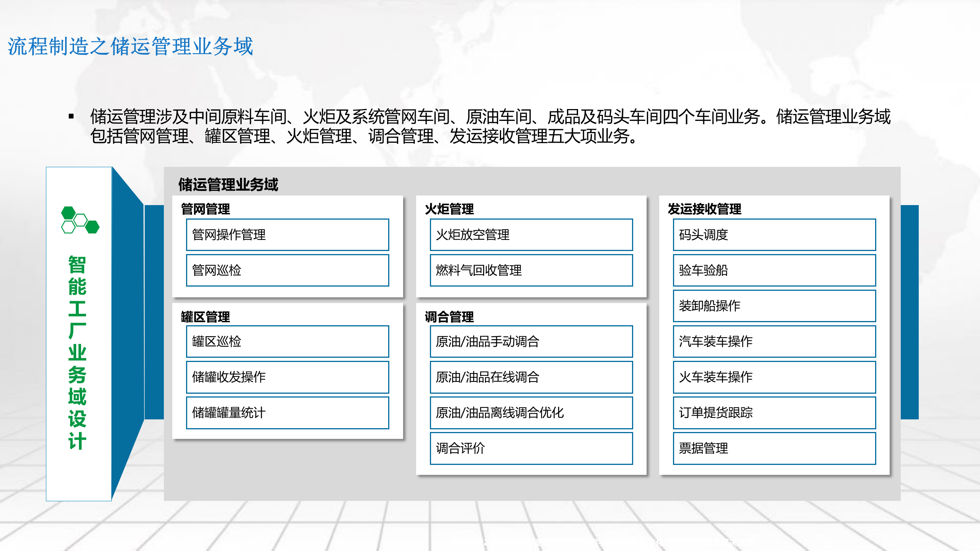
Task: Click the 码头调度 box
Action: (x=774, y=235)
